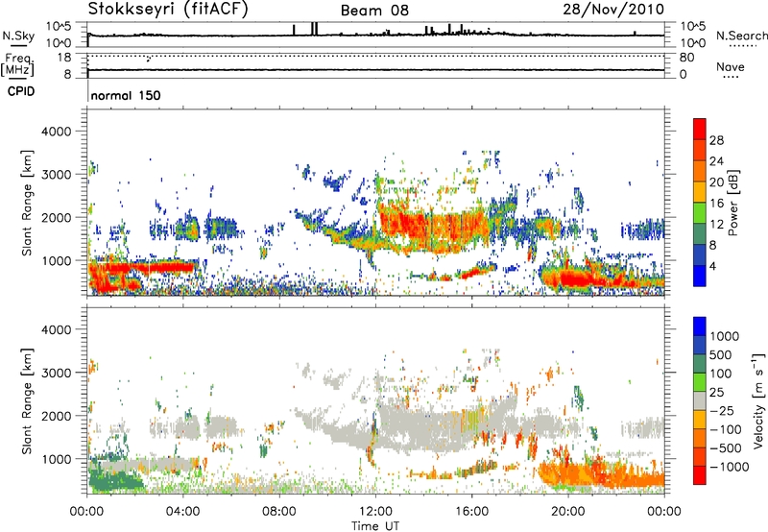Click the 'Time UT' axis title
This screenshot has height=532, width=768.
coord(375,526)
